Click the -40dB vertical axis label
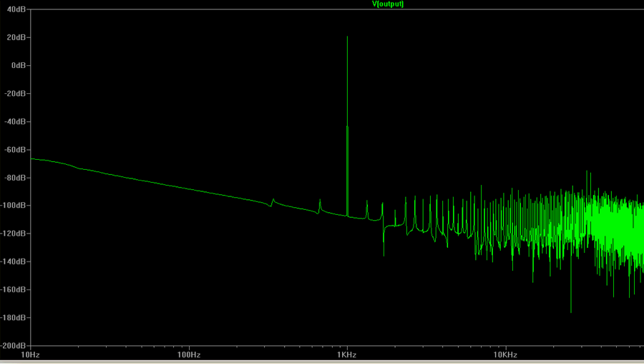This screenshot has height=364, width=644. [15, 121]
